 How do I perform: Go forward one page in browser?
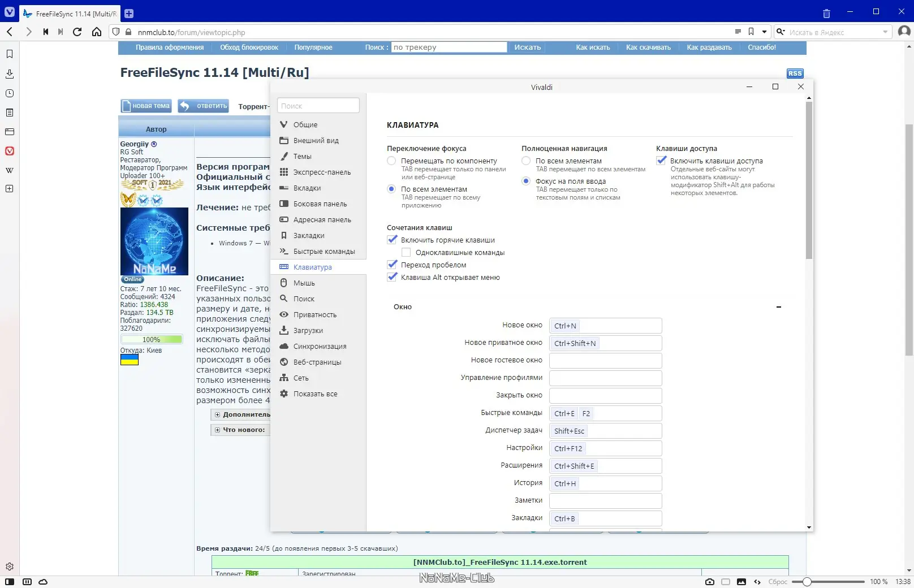click(28, 32)
